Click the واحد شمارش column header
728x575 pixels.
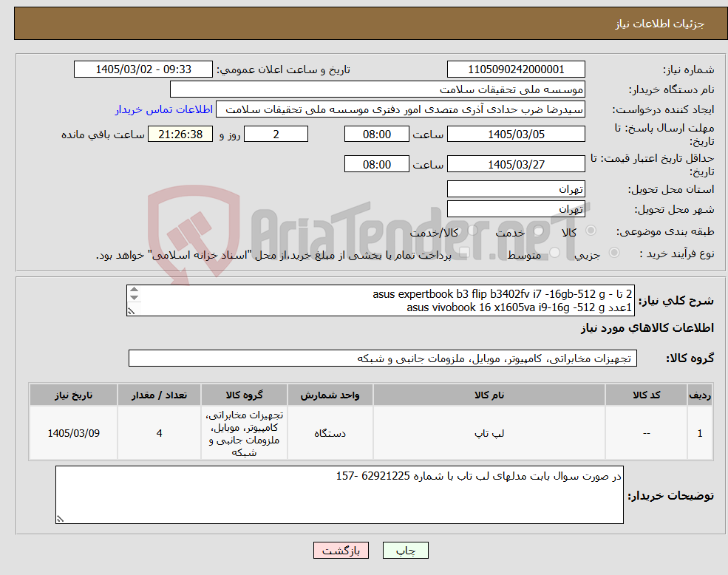(330, 395)
